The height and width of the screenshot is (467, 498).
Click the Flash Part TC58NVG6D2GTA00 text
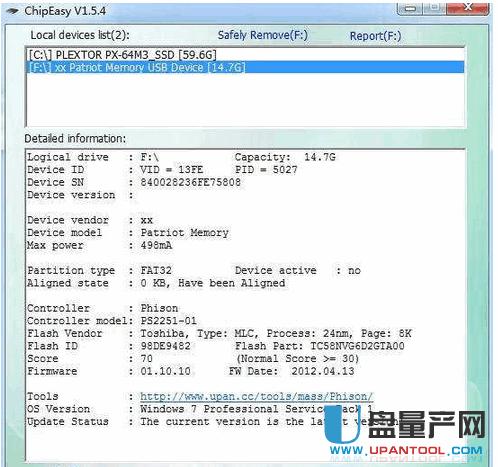pyautogui.click(x=320, y=346)
